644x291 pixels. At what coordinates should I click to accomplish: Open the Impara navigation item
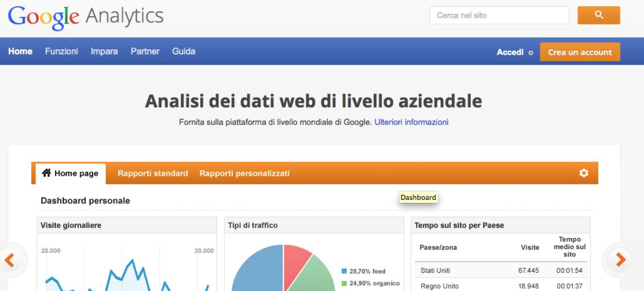tap(104, 51)
